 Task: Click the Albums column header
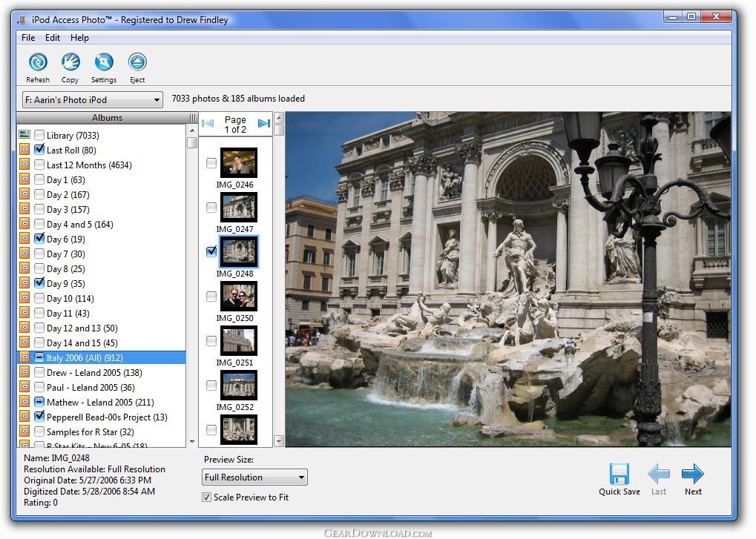tap(107, 118)
